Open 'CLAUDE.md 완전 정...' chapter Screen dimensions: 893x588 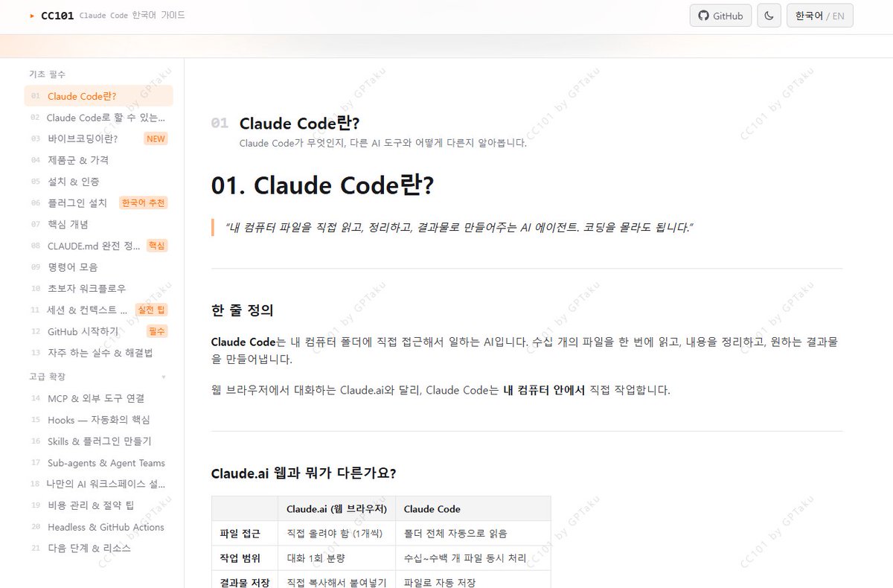point(98,246)
